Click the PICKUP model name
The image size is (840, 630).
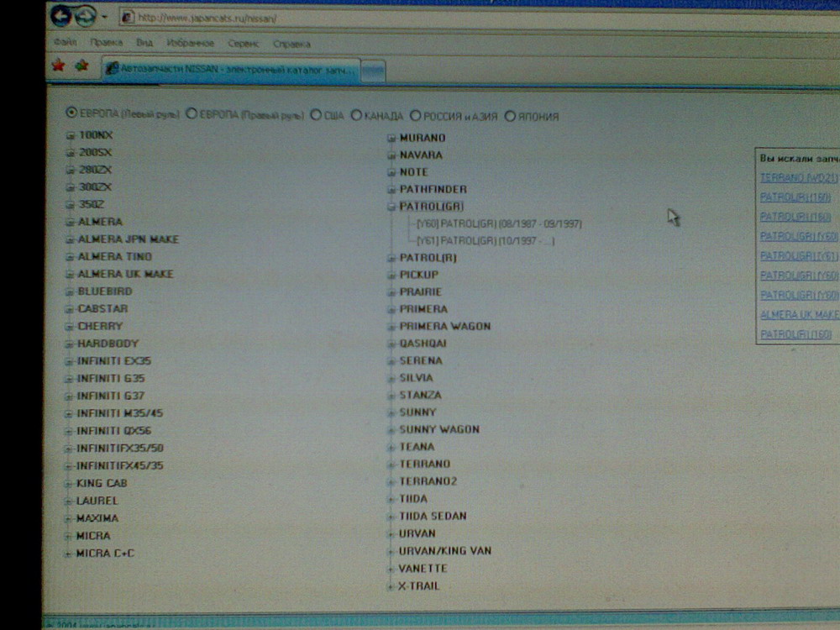[419, 275]
